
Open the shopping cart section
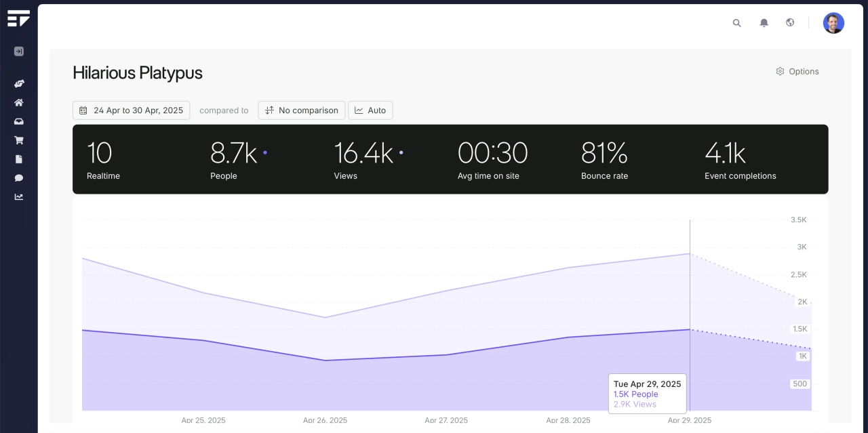19,140
